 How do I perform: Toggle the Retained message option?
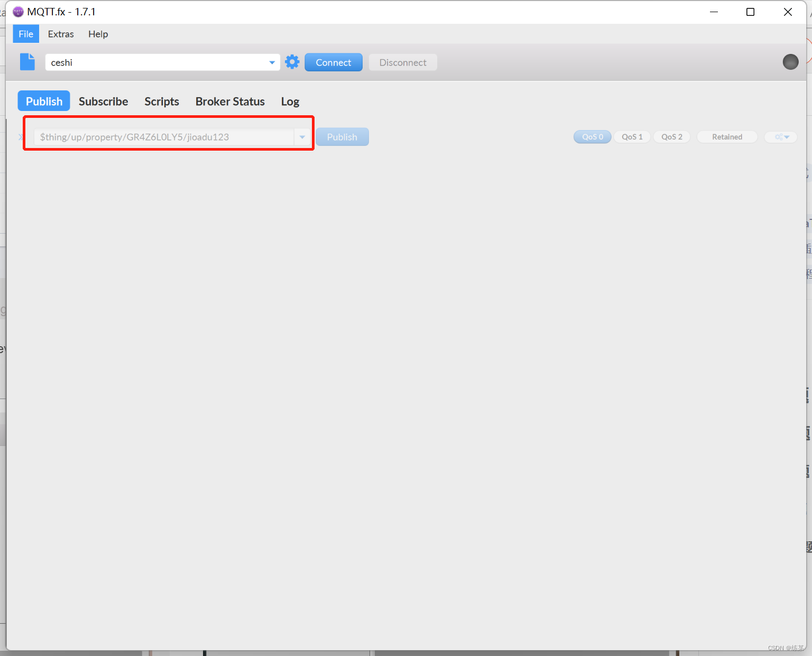[x=727, y=137]
